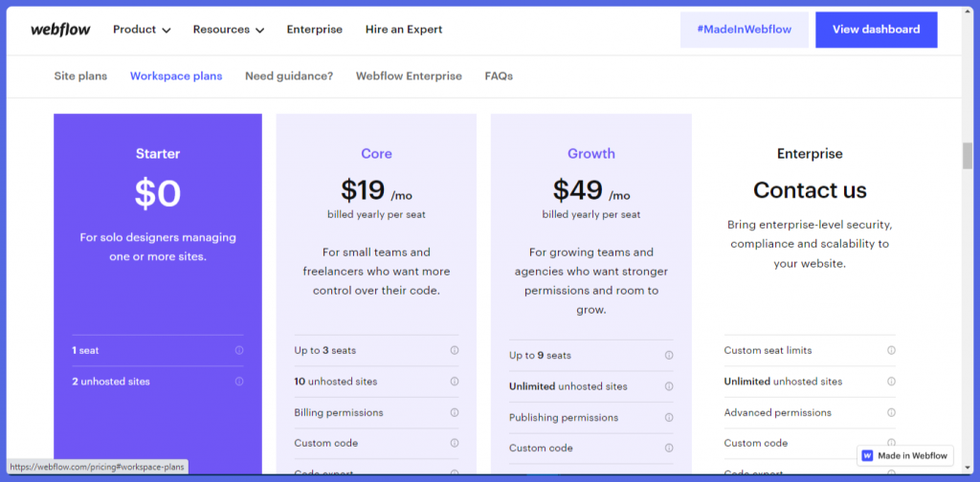
Task: Show info for Billing permissions
Action: tap(455, 412)
